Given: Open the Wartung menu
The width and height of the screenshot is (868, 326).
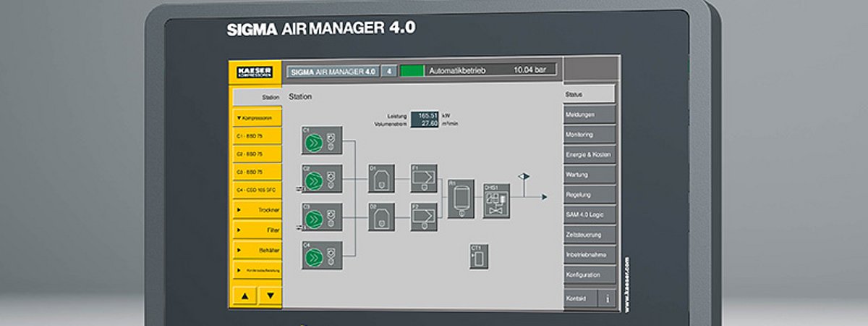Looking at the screenshot, I should [590, 175].
